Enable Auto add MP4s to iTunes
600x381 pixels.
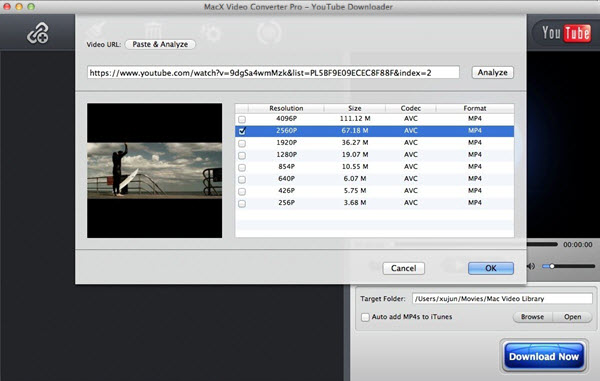[x=365, y=317]
